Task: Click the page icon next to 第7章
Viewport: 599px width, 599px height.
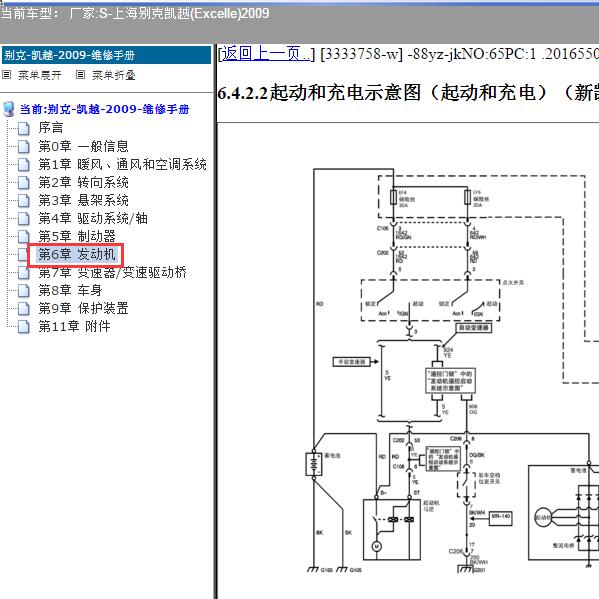Action: pyautogui.click(x=24, y=273)
